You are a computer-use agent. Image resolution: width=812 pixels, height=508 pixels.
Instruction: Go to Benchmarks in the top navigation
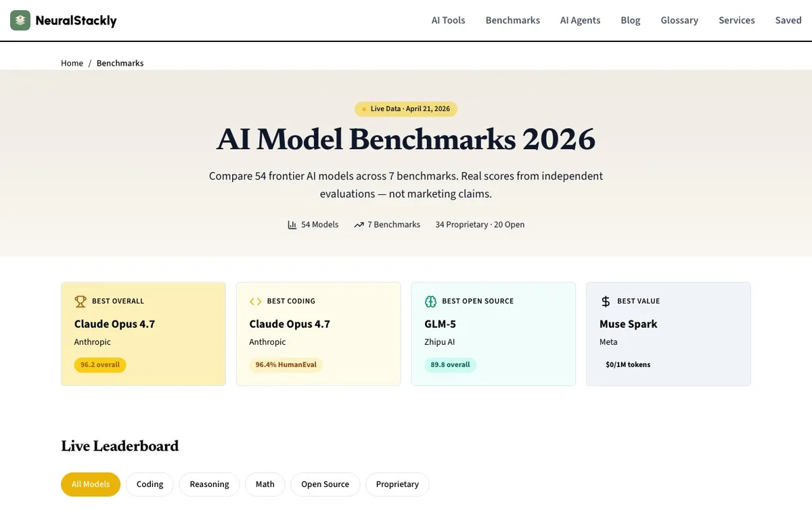(513, 20)
